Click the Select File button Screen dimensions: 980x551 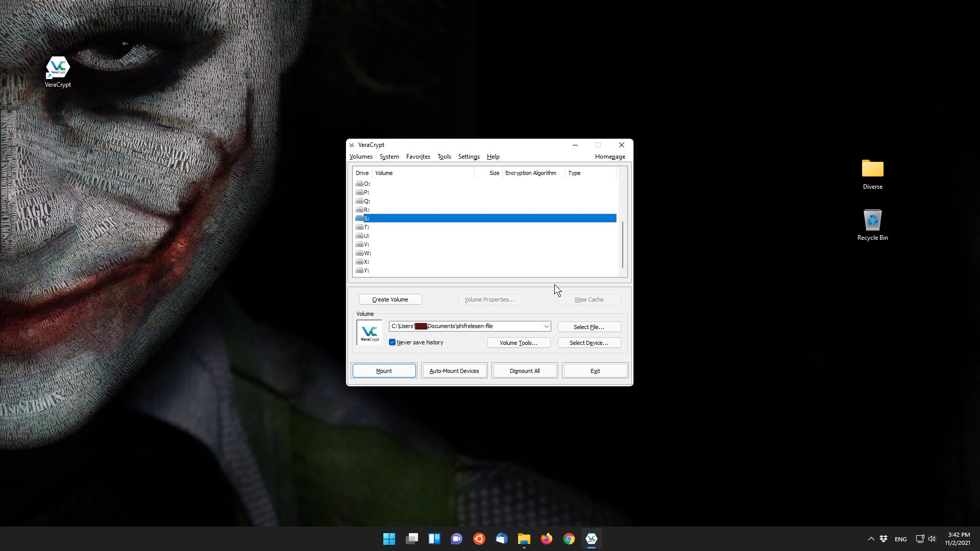(589, 327)
